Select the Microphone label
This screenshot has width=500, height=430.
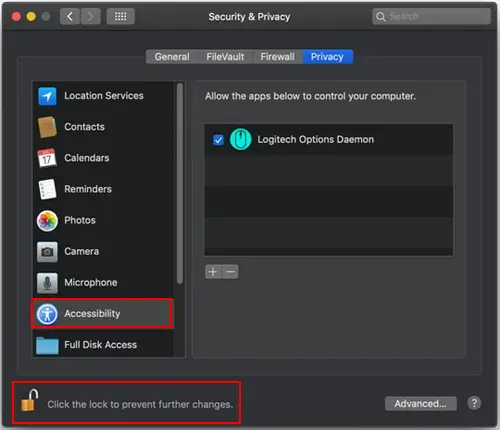(91, 282)
